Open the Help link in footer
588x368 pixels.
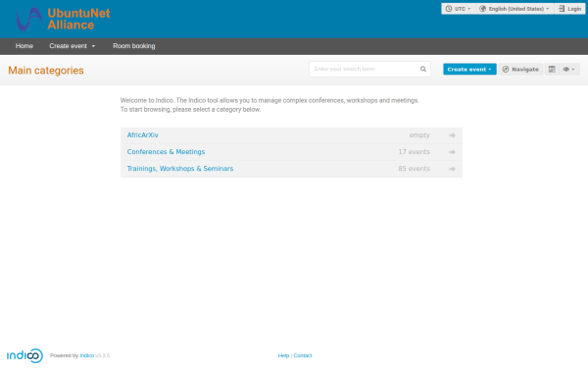pos(283,355)
